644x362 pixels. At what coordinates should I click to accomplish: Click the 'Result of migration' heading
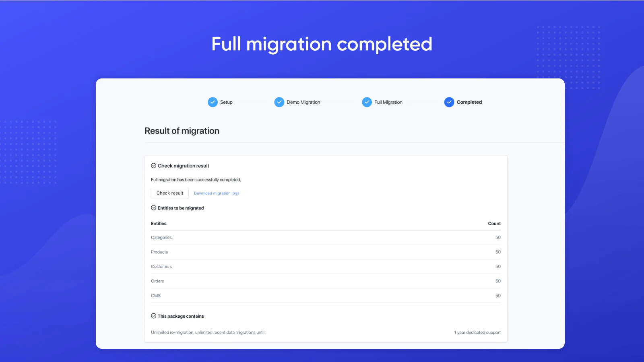(182, 131)
